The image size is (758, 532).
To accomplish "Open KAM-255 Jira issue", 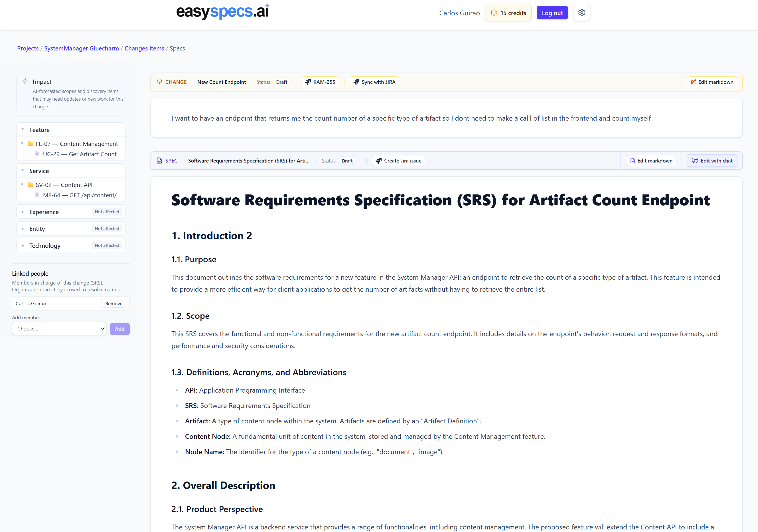I will coord(320,82).
